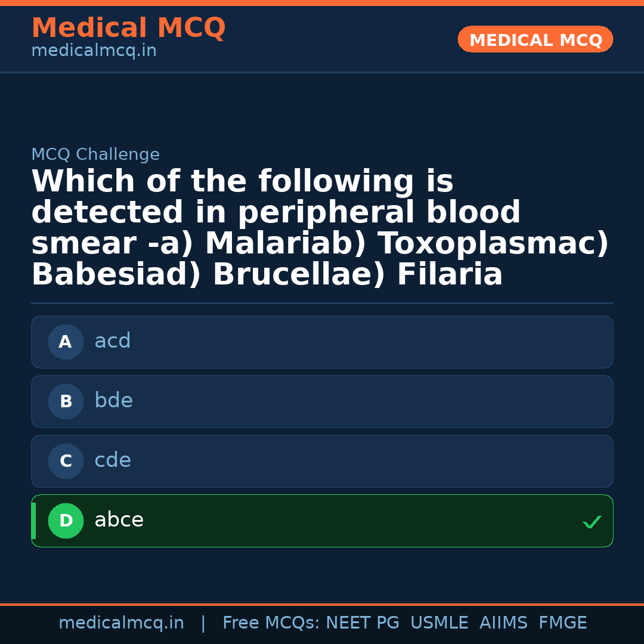The height and width of the screenshot is (644, 644).
Task: Select the circular A badge icon
Action: 66,342
